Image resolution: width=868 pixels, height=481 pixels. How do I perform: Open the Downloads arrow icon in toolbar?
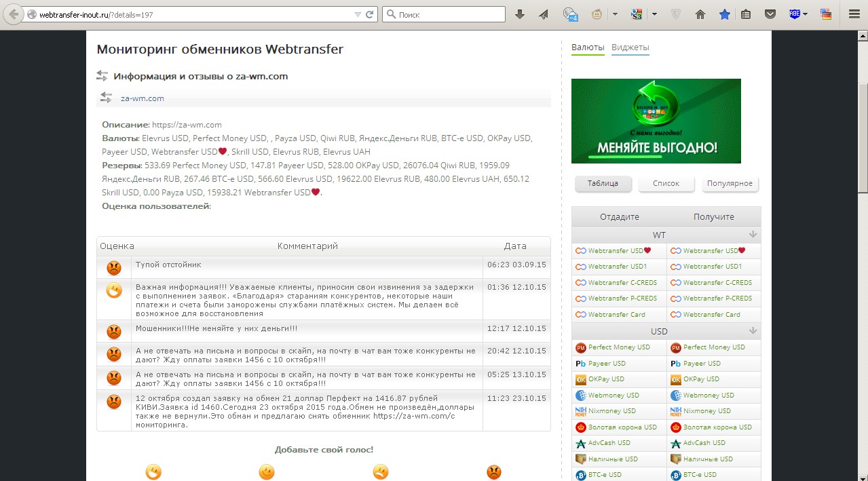pos(520,14)
